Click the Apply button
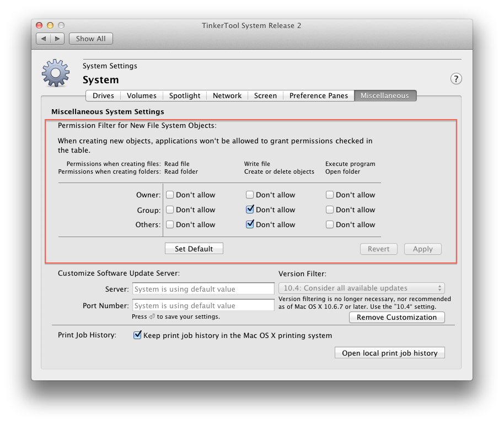The height and width of the screenshot is (424, 504). [x=423, y=249]
